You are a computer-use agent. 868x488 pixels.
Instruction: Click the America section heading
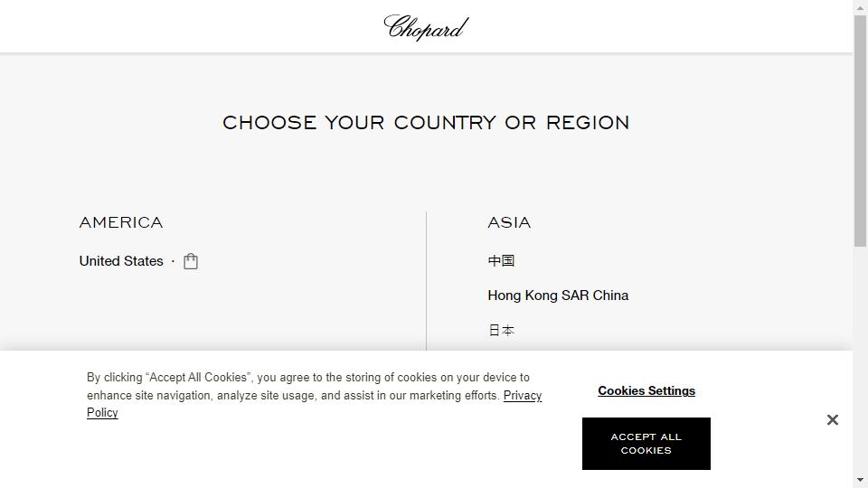pyautogui.click(x=121, y=222)
